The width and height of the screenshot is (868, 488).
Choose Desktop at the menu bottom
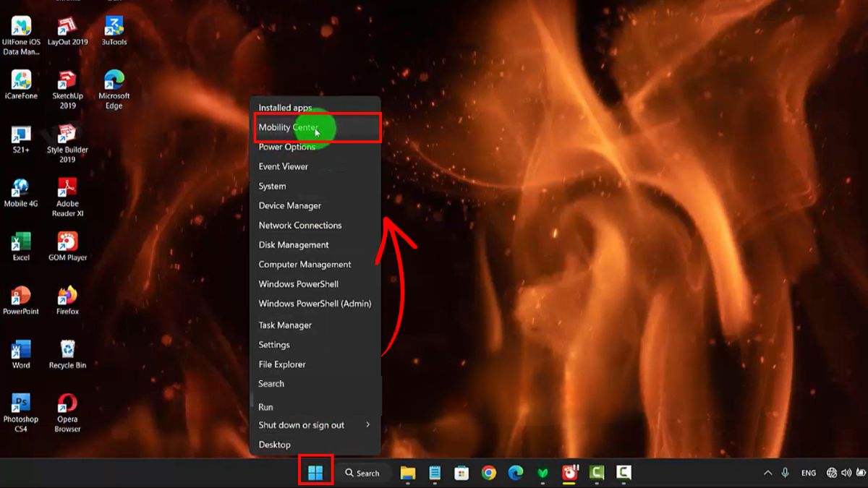(315, 445)
